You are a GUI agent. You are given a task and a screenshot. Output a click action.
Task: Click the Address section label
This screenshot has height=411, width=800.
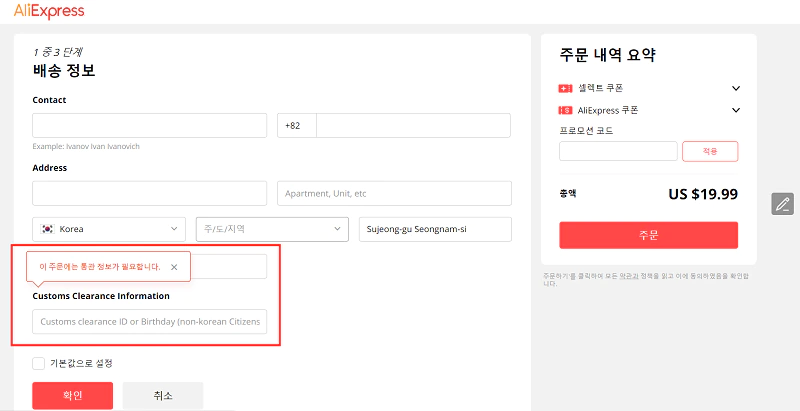pos(49,168)
